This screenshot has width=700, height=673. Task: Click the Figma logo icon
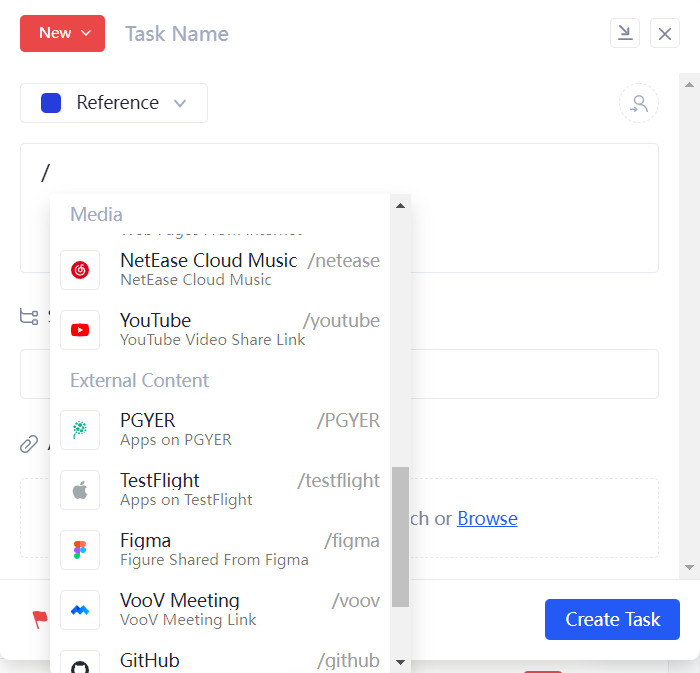click(80, 550)
